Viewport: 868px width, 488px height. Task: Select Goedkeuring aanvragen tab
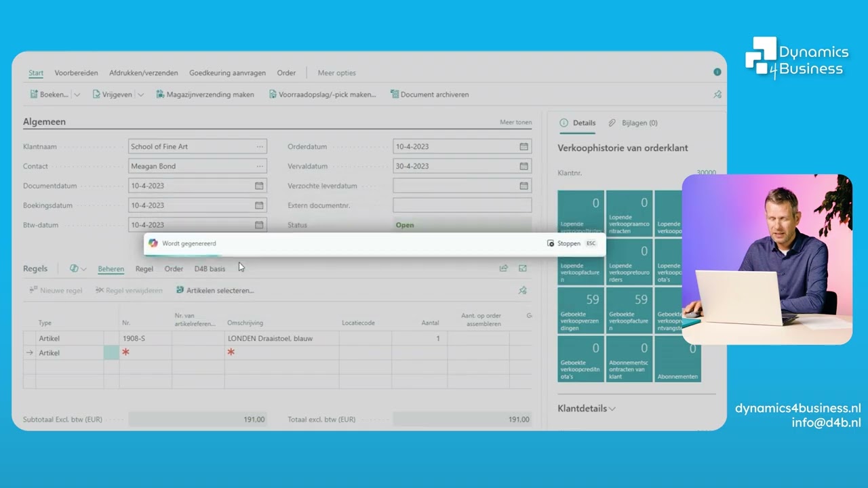(x=227, y=73)
